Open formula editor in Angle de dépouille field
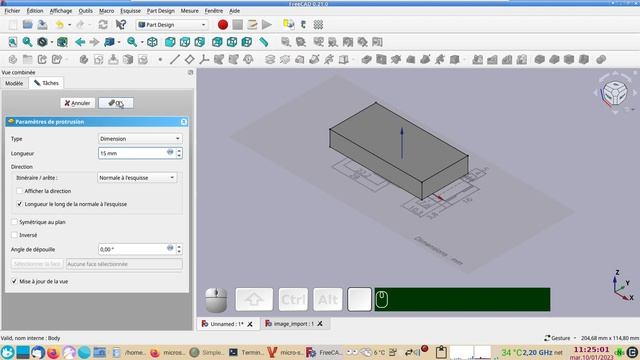This screenshot has height=360, width=640. point(170,249)
